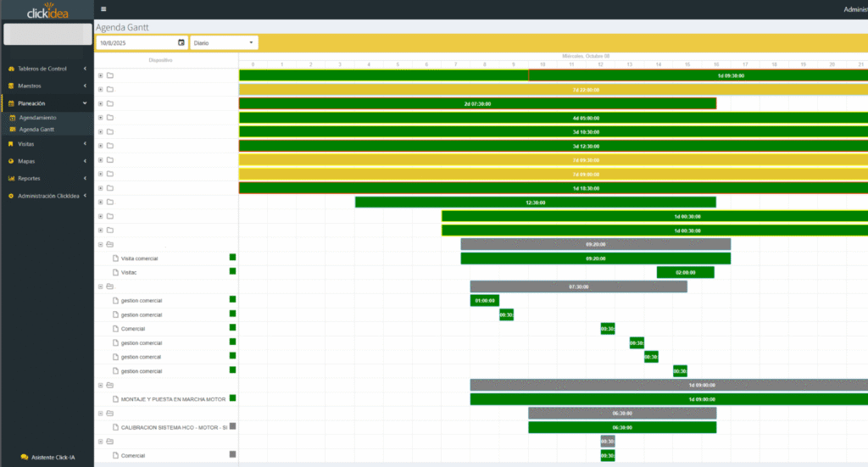Click the 12:30:00 green Gantt bar

tap(535, 203)
